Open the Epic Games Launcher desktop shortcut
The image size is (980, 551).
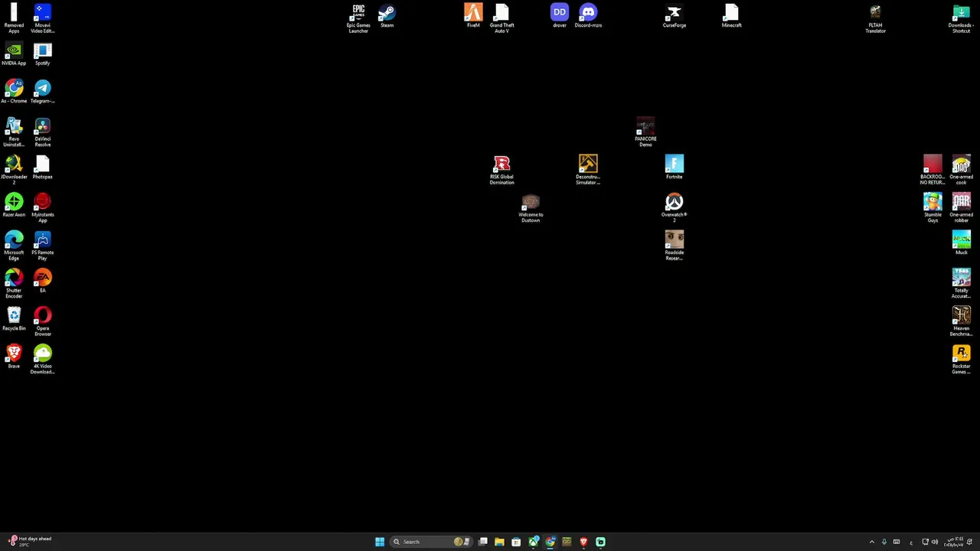(358, 18)
